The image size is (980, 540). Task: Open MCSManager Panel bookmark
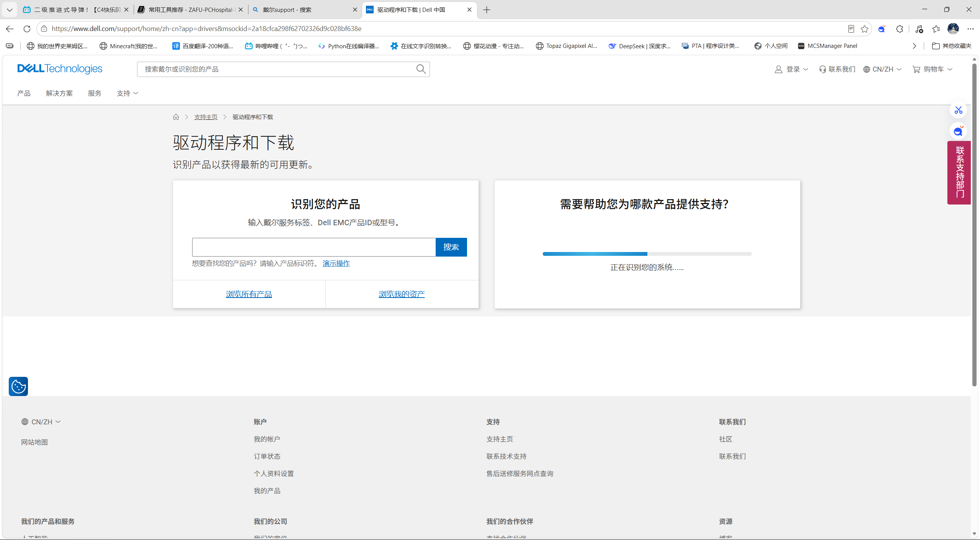pyautogui.click(x=827, y=46)
